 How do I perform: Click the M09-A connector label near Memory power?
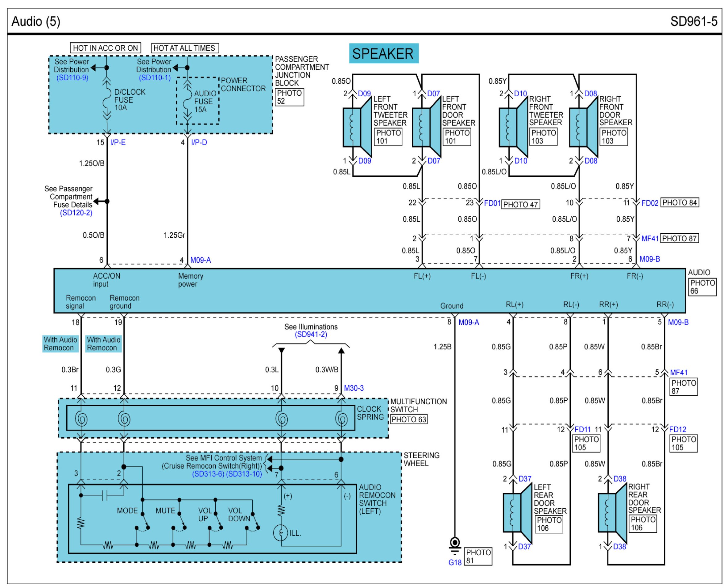pyautogui.click(x=201, y=260)
